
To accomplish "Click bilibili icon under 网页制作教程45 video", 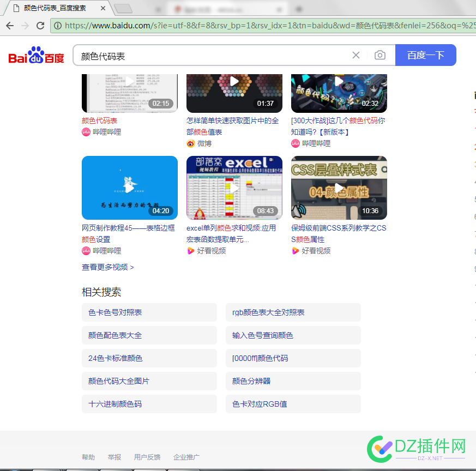I will tap(86, 251).
